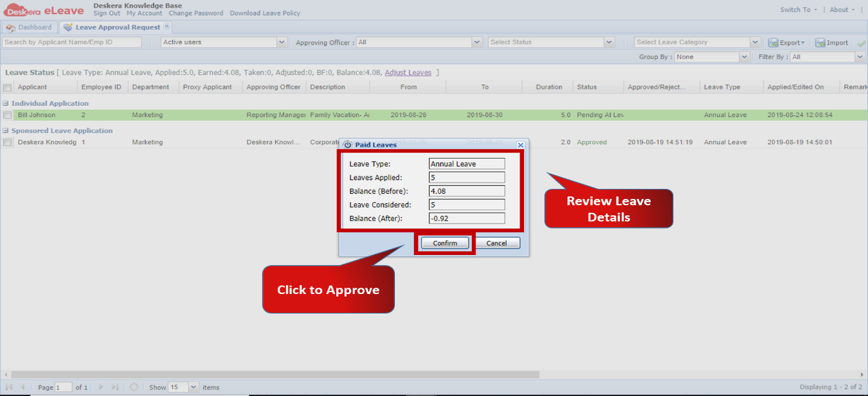
Task: Click Change Password link
Action: click(x=196, y=13)
